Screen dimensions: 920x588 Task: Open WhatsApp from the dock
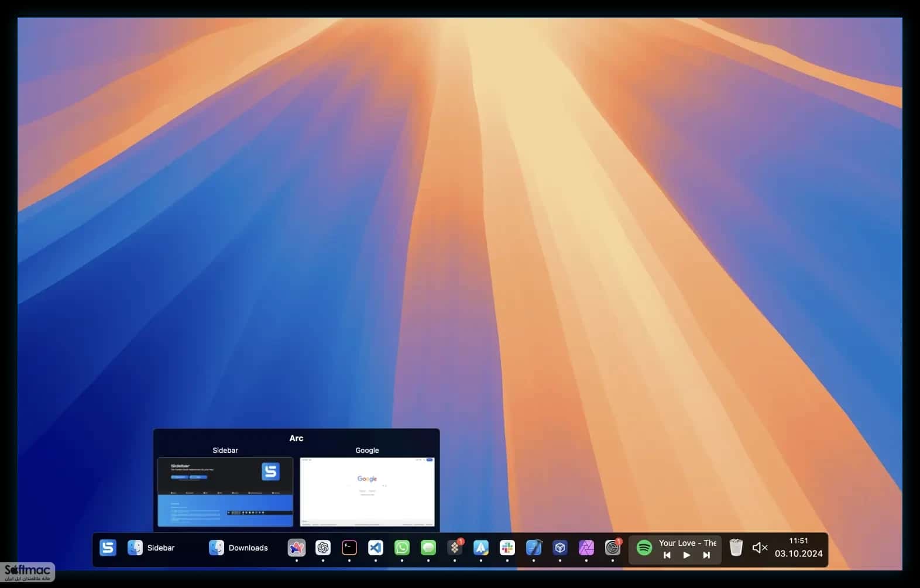(402, 548)
